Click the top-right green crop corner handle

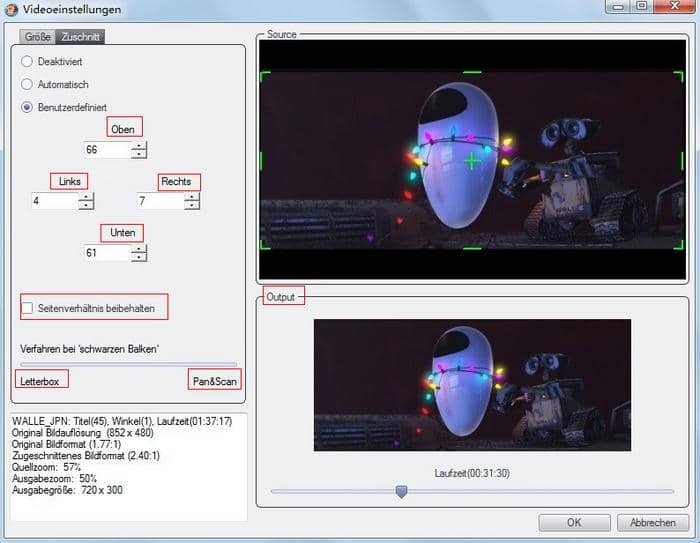click(679, 76)
